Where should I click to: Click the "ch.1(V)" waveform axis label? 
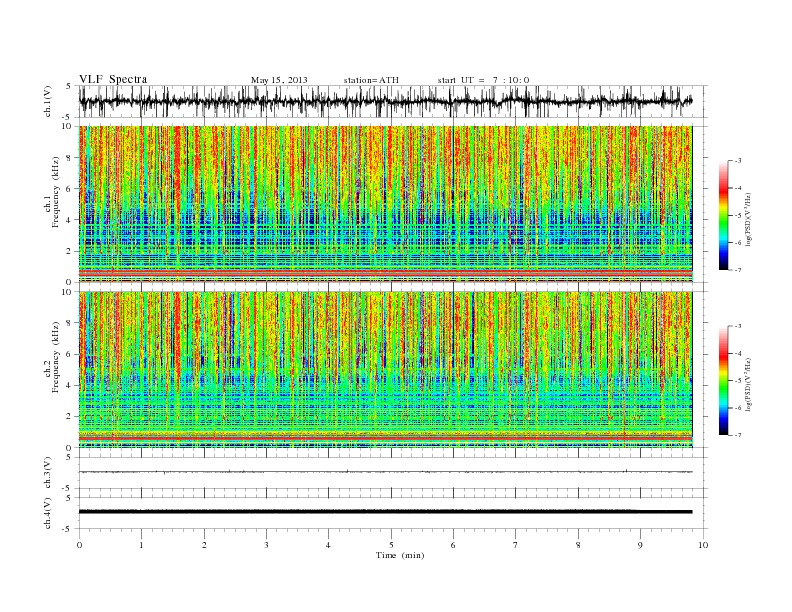(x=48, y=101)
